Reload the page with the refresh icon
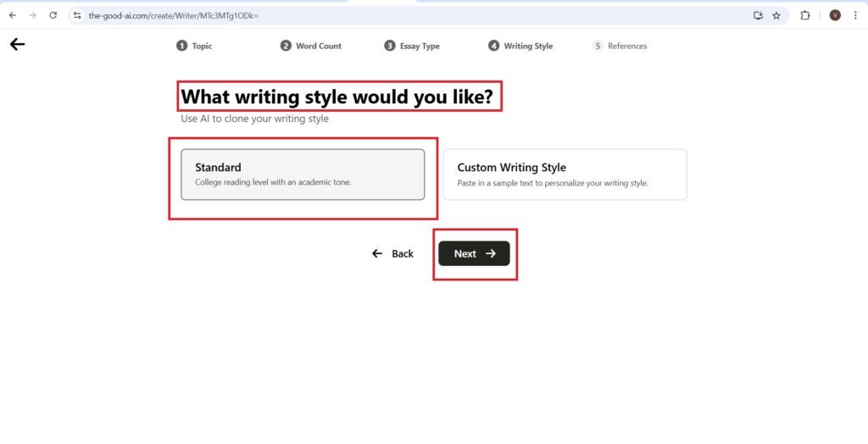The height and width of the screenshot is (444, 868). point(53,15)
